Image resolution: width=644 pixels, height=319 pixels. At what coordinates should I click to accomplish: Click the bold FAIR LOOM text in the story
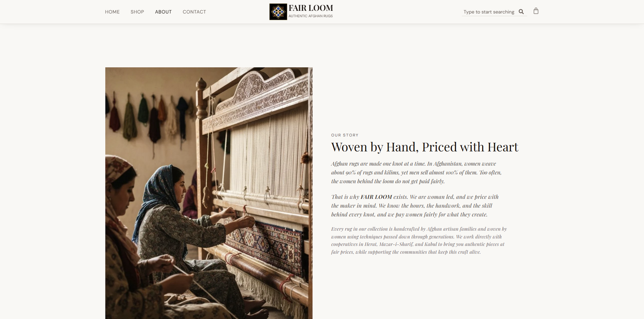click(x=376, y=197)
